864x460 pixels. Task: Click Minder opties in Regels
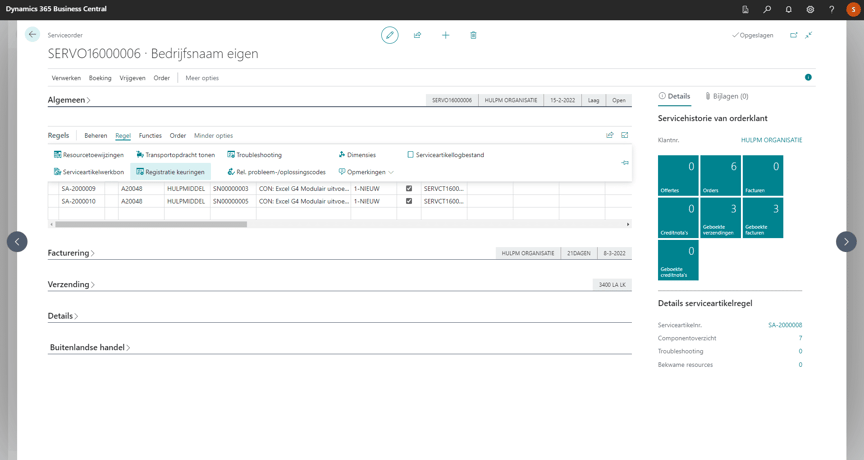213,136
